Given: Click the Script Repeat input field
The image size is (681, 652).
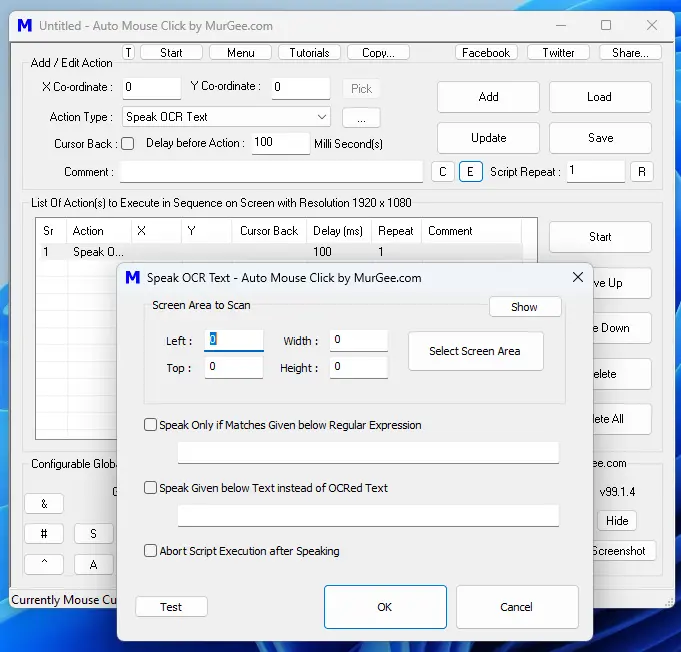Looking at the screenshot, I should coord(595,171).
